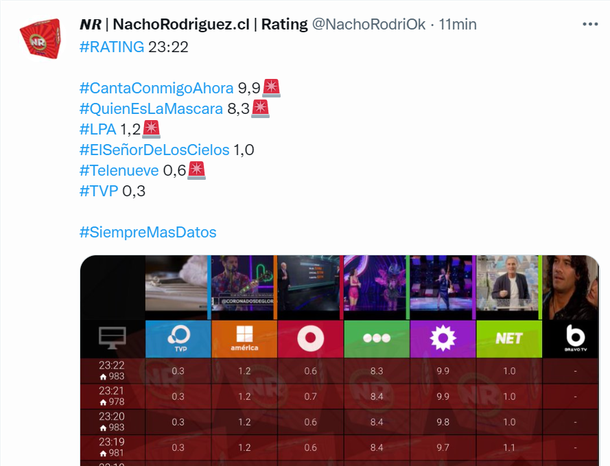The image size is (610, 466).
Task: Click the monitor icon in the table header
Action: coord(112,338)
